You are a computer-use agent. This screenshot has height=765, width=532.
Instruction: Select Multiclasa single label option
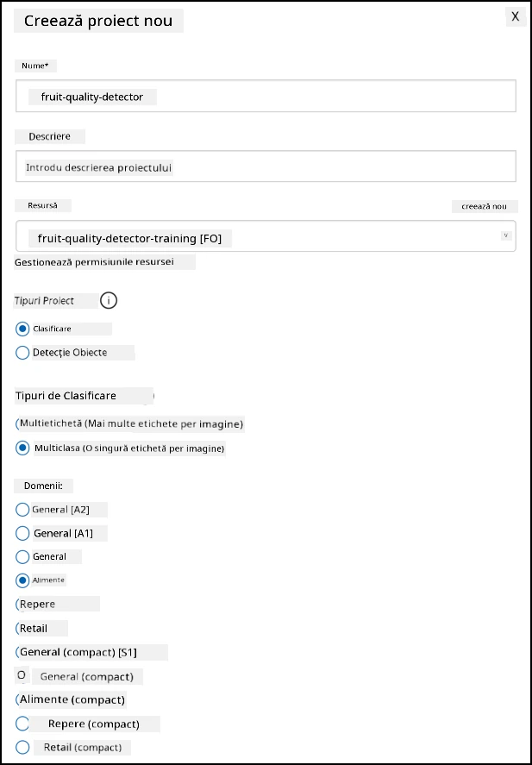22,448
